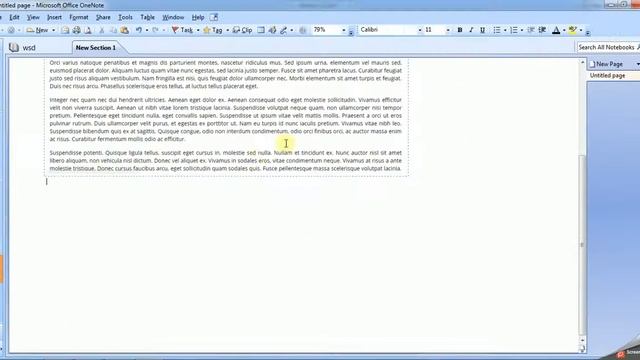This screenshot has width=640, height=360.
Task: Click the Search All Notebooks box
Action: point(608,47)
